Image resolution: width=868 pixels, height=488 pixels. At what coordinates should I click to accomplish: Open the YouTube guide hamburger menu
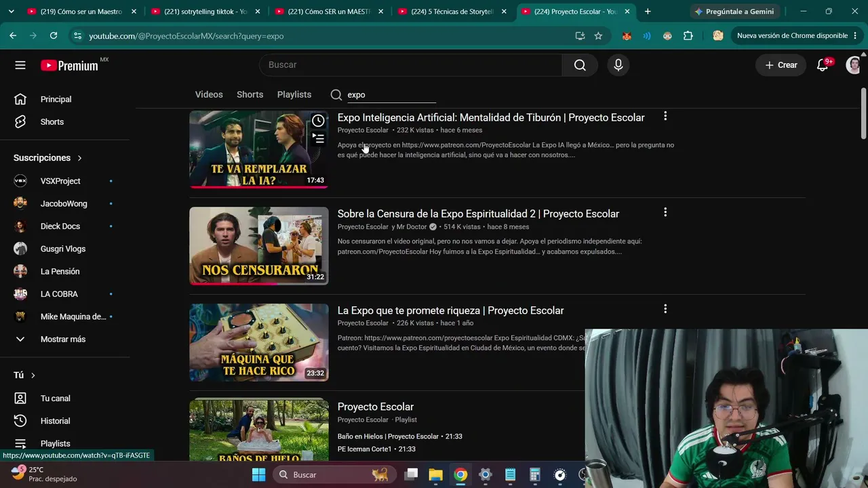(20, 65)
